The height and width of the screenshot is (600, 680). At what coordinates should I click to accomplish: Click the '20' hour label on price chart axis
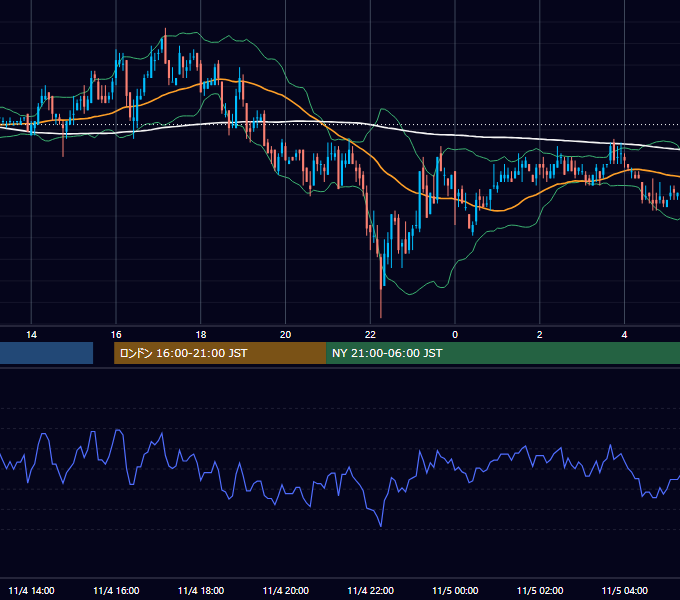click(x=285, y=335)
